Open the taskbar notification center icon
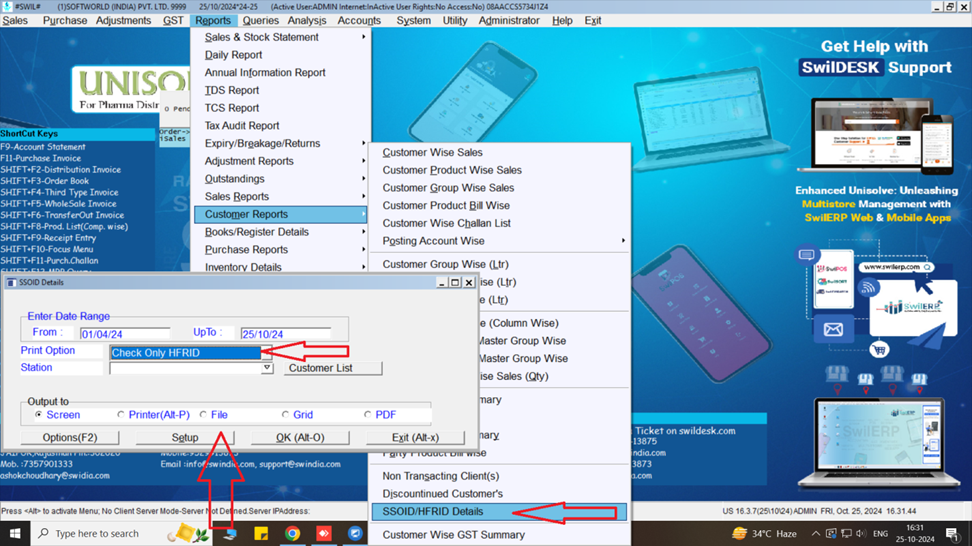This screenshot has width=972, height=546. pos(953,533)
